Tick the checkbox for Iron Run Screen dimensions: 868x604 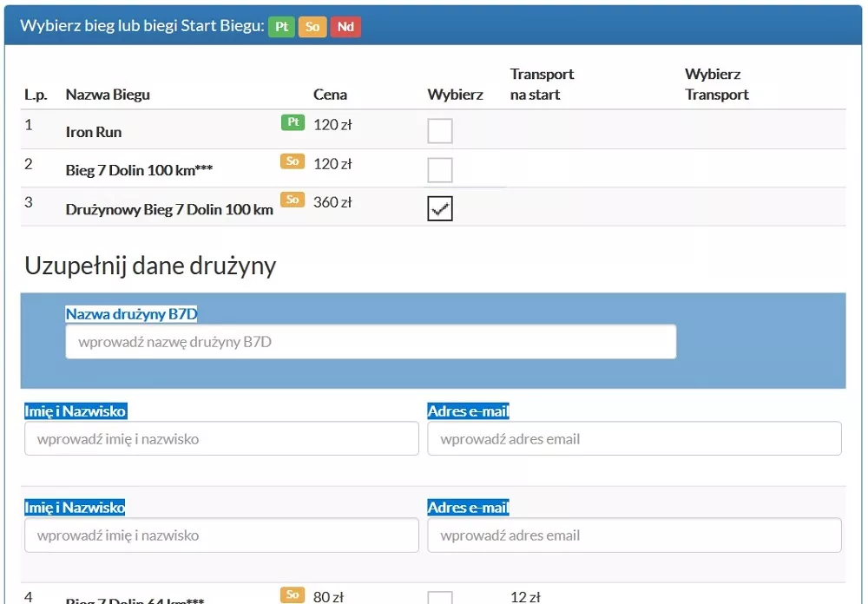440,131
